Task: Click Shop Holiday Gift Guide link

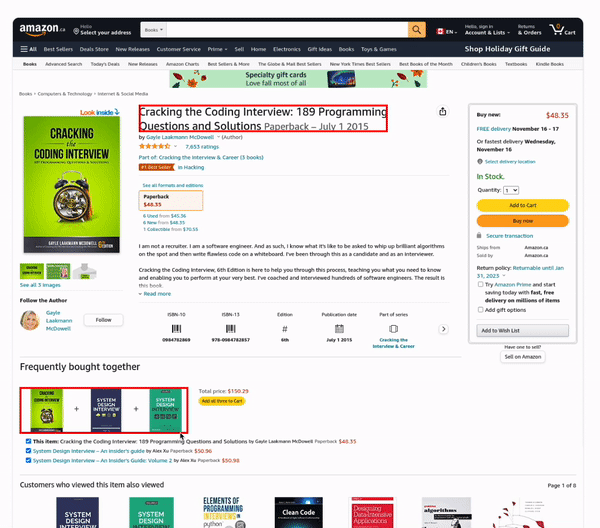Action: (507, 49)
